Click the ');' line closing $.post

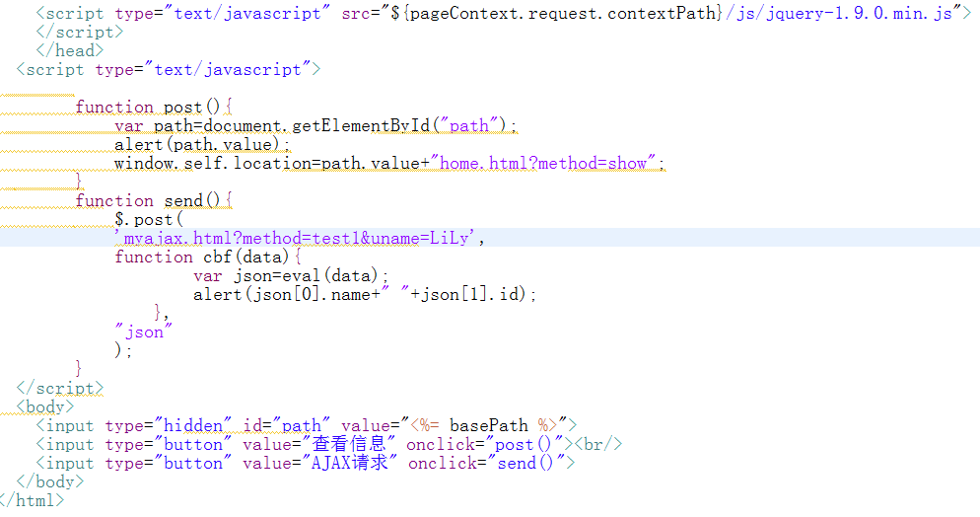pyautogui.click(x=123, y=350)
